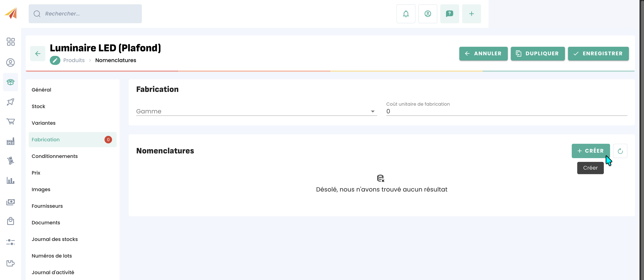
Task: Click the pencil edit icon near breadcrumb
Action: (x=55, y=60)
